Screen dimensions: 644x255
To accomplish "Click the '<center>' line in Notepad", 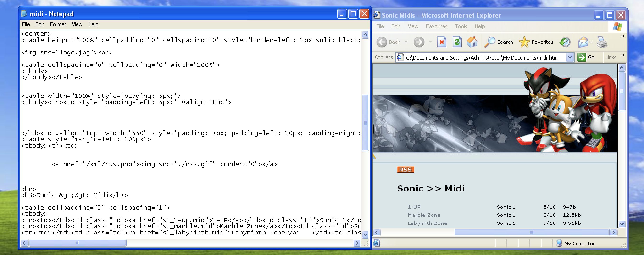I will click(36, 34).
